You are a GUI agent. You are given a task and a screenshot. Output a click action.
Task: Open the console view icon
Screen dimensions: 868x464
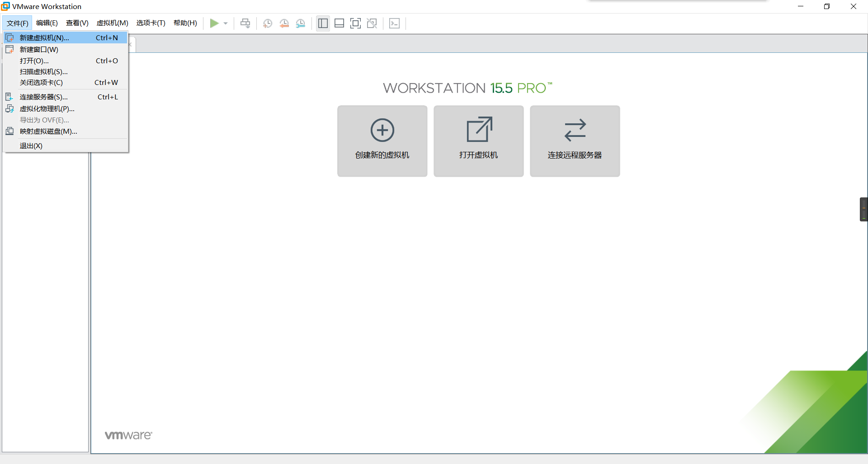pyautogui.click(x=394, y=23)
